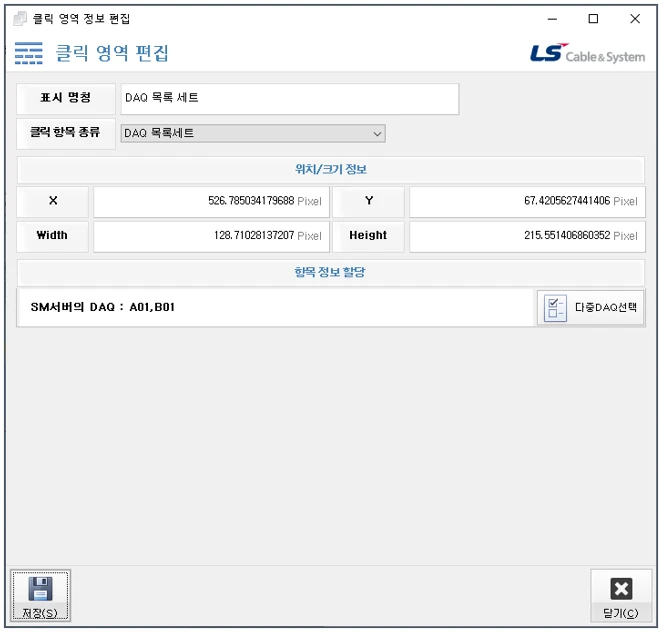Click the X position value field
664x634 pixels.
tap(211, 202)
